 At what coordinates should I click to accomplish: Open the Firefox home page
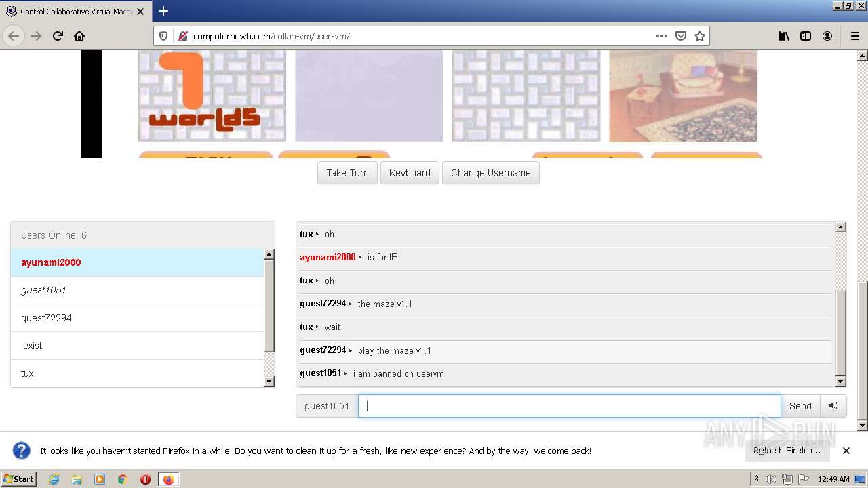tap(79, 36)
